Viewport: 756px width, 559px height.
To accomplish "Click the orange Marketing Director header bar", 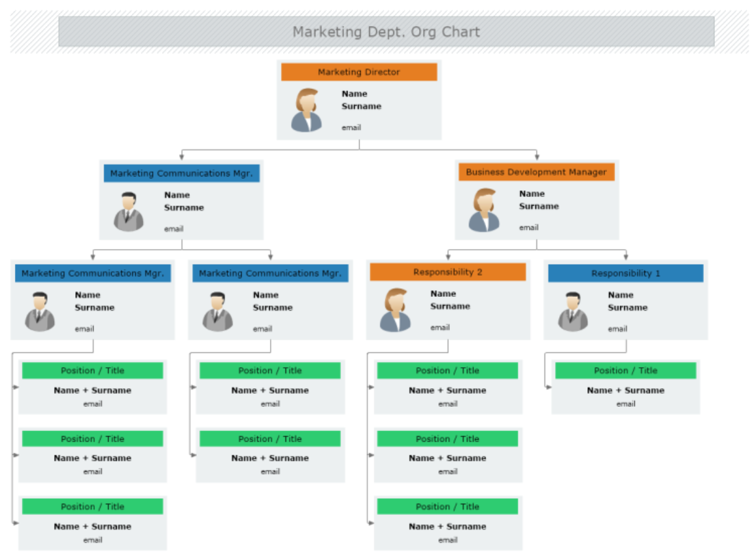I will pyautogui.click(x=359, y=72).
